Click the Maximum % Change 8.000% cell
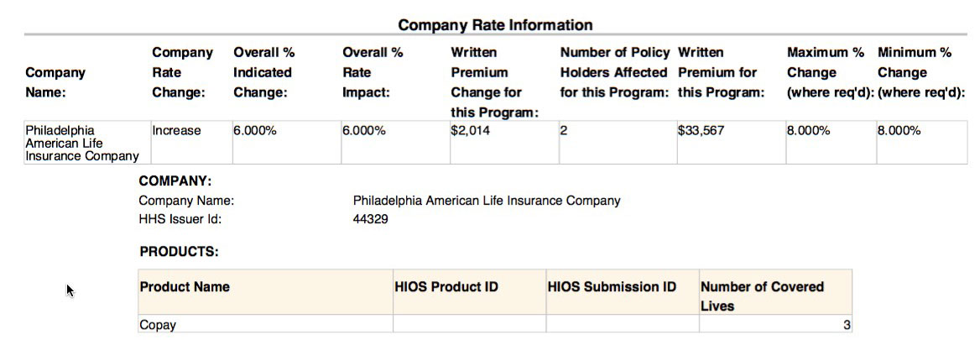Viewport: 980px width, 340px height. tap(809, 131)
